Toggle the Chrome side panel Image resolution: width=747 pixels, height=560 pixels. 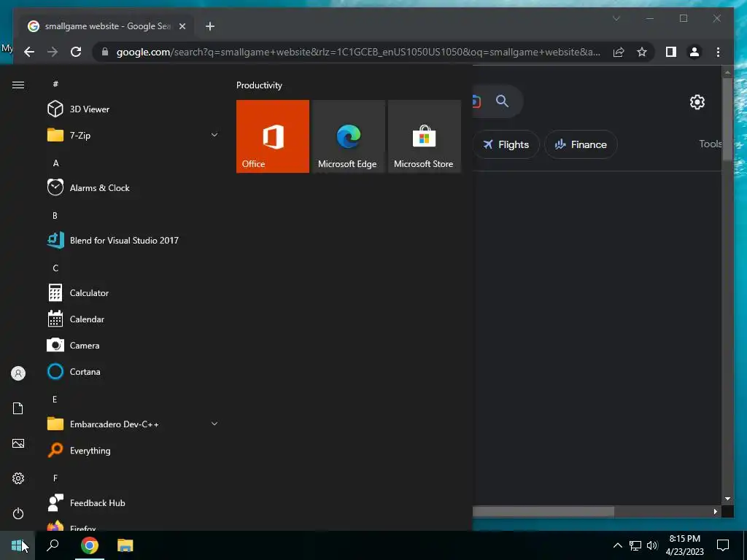pyautogui.click(x=671, y=52)
